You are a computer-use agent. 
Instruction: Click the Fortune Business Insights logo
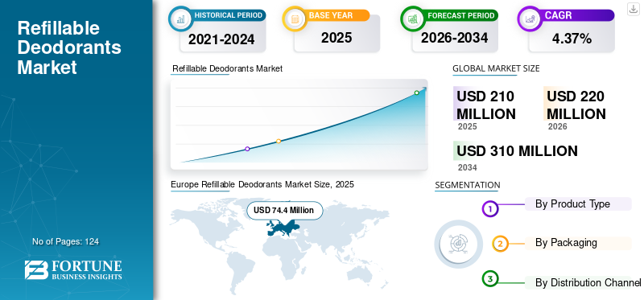(73, 270)
